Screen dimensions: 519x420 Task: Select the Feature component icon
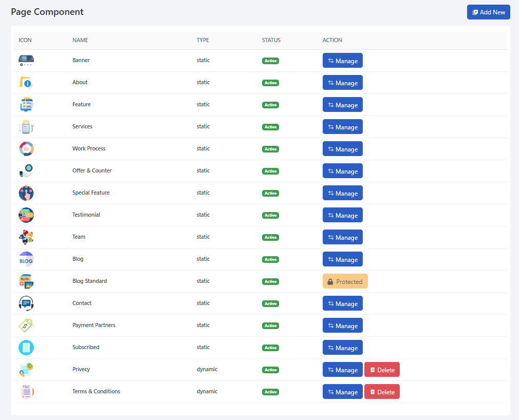tap(26, 104)
